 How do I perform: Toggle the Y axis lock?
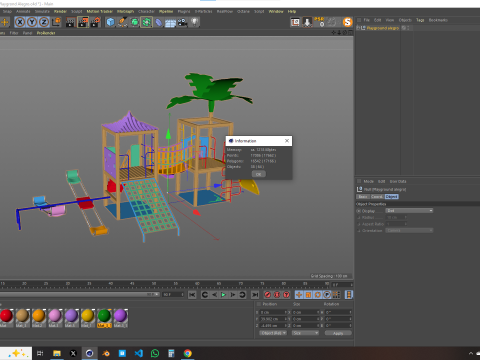point(32,22)
